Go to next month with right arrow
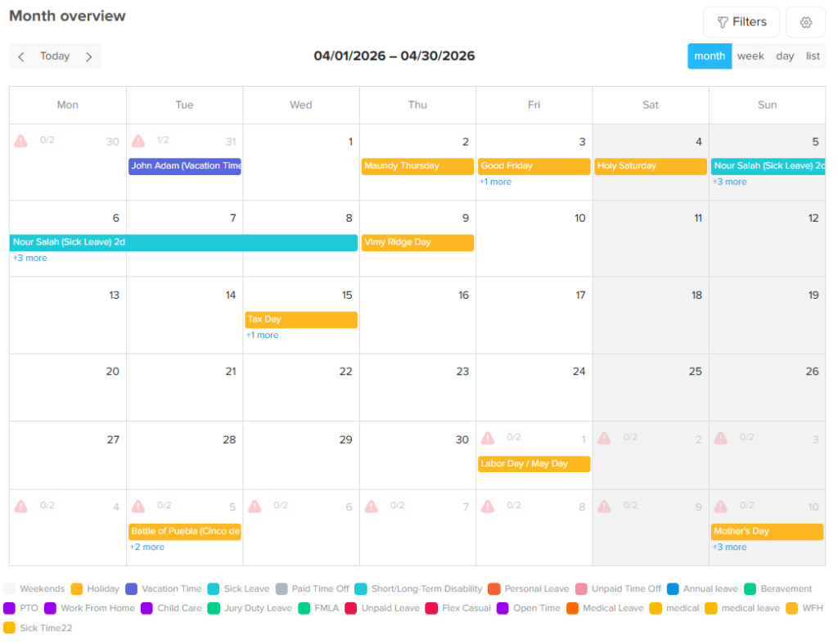838x644 pixels. [89, 56]
